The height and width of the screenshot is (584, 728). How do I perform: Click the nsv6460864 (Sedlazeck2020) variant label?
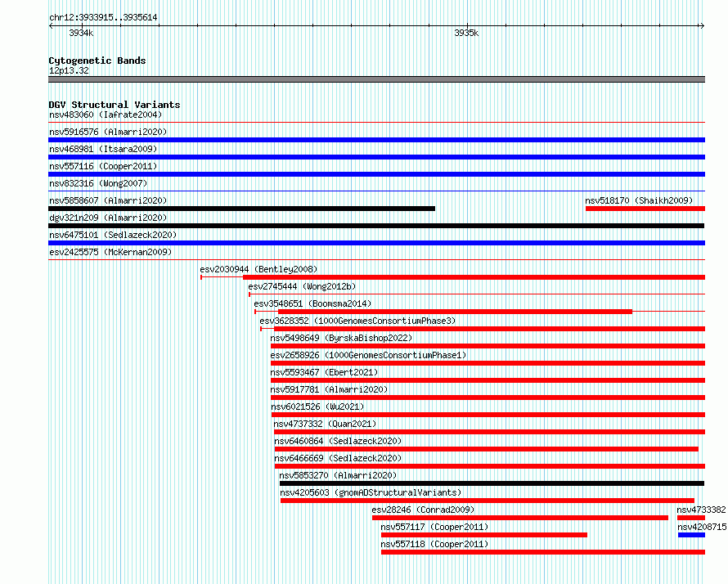pos(338,441)
